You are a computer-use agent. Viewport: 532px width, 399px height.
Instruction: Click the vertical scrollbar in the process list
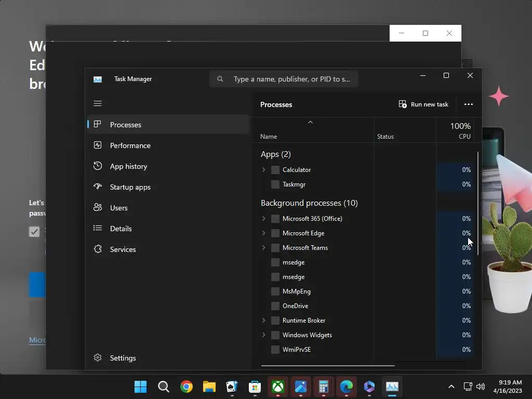(x=478, y=204)
